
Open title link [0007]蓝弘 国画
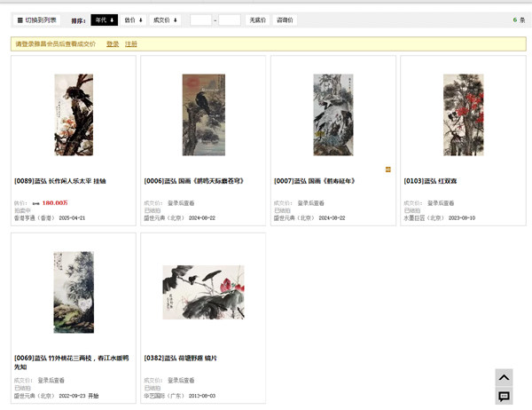tap(315, 181)
